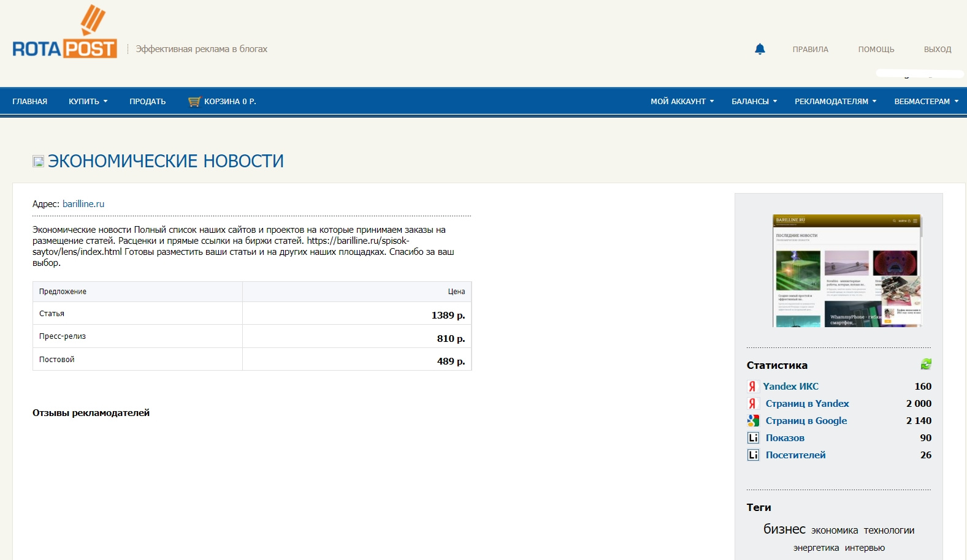967x560 pixels.
Task: Click the LiveInternet icon next to Показов
Action: point(753,438)
